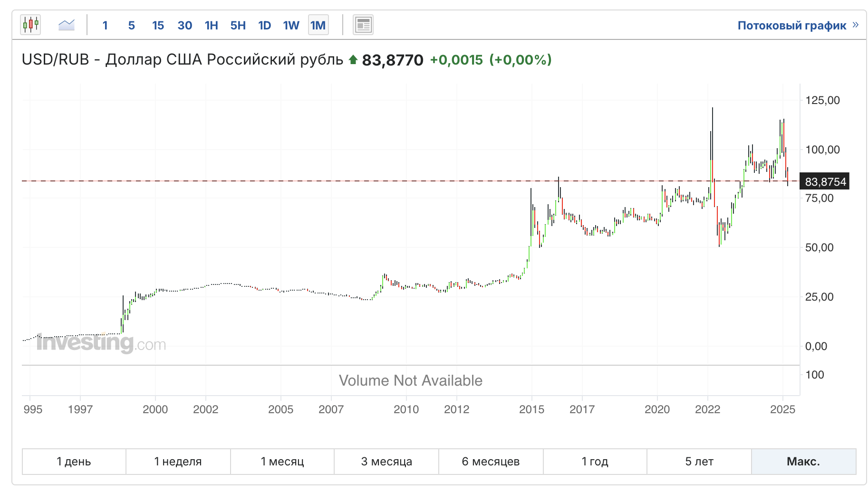868x492 pixels.
Task: Select the 5H timeframe
Action: point(238,25)
